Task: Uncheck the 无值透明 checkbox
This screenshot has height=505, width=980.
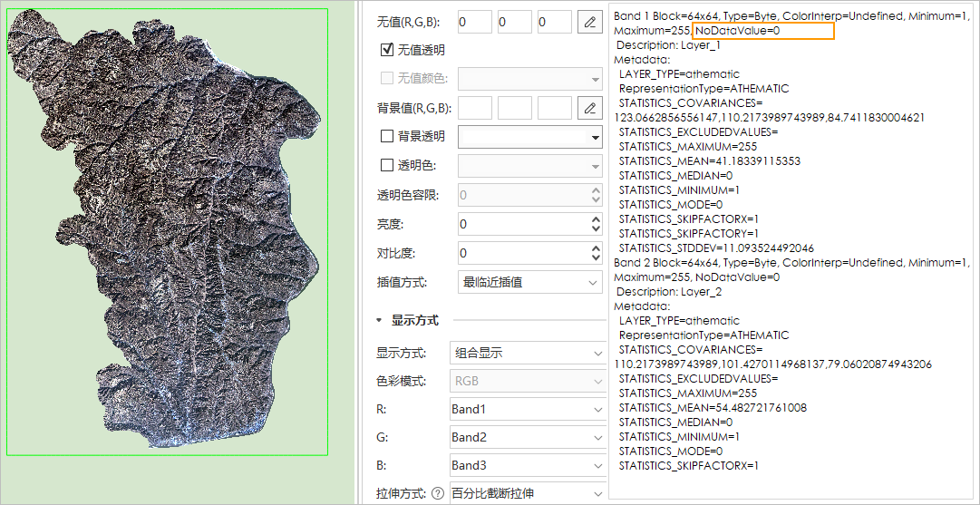Action: [387, 50]
